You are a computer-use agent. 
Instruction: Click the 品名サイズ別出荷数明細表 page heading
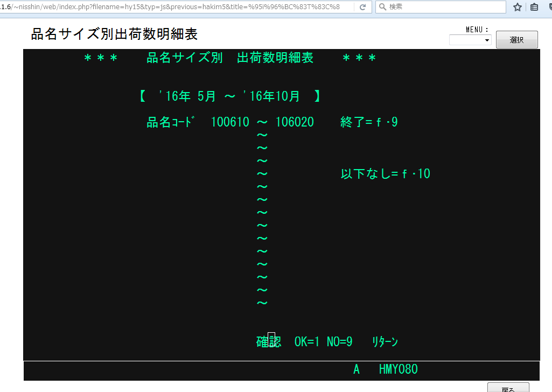[x=114, y=34]
